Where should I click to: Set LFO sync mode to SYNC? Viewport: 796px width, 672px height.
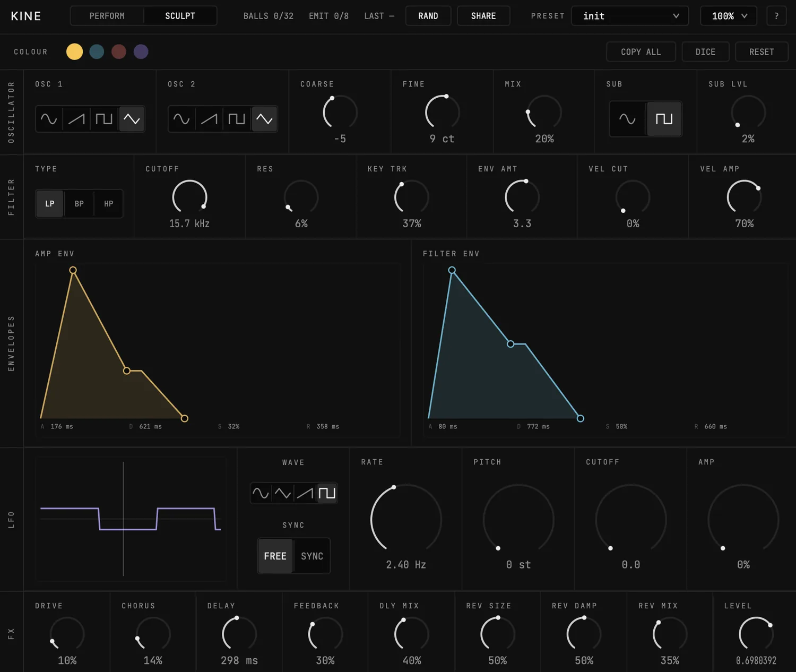(x=312, y=556)
